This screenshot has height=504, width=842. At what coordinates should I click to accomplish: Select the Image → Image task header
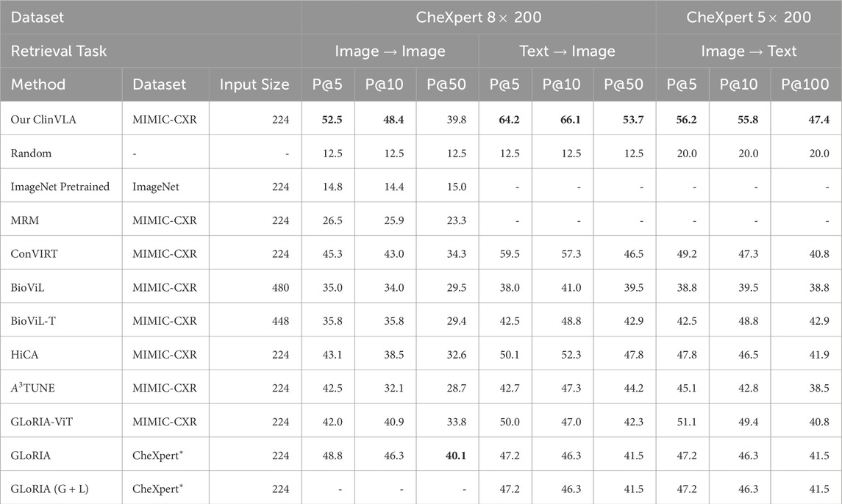click(x=390, y=51)
